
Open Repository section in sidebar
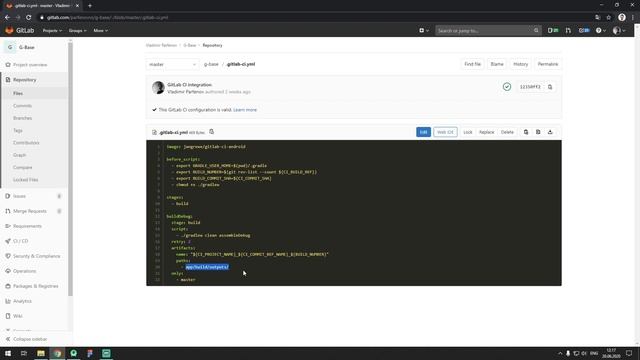(x=24, y=80)
